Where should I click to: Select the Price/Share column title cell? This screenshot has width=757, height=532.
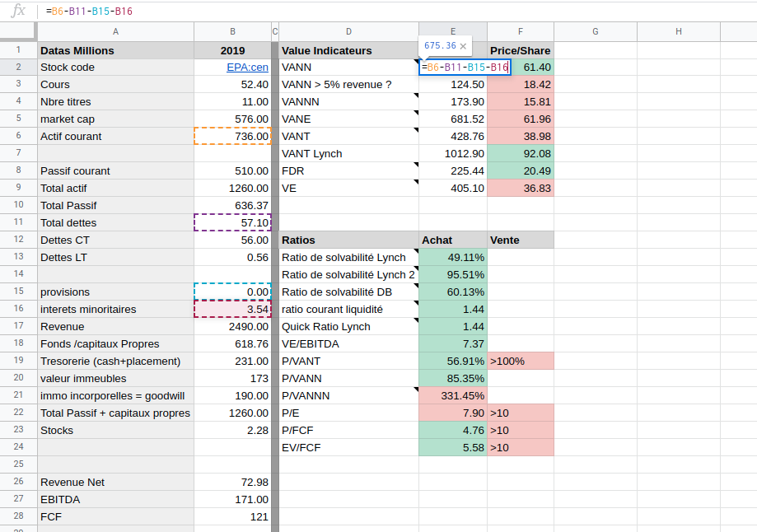(x=520, y=50)
